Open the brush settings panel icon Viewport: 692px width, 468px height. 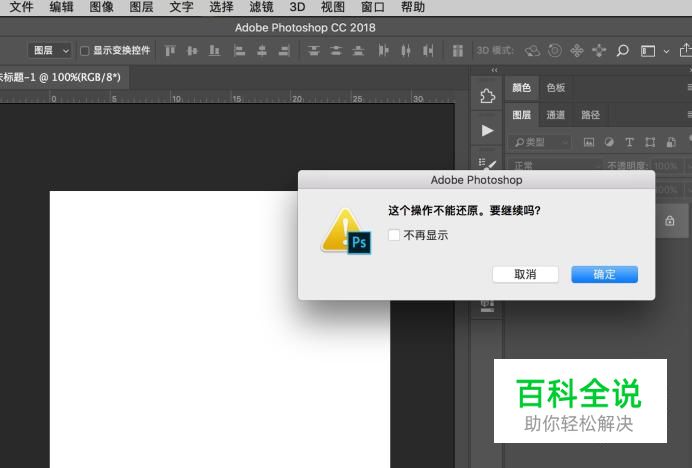coord(487,163)
